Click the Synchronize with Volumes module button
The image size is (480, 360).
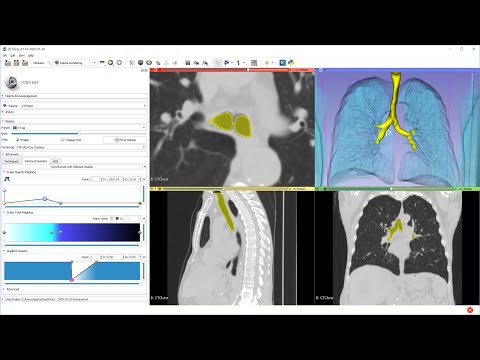(72, 167)
